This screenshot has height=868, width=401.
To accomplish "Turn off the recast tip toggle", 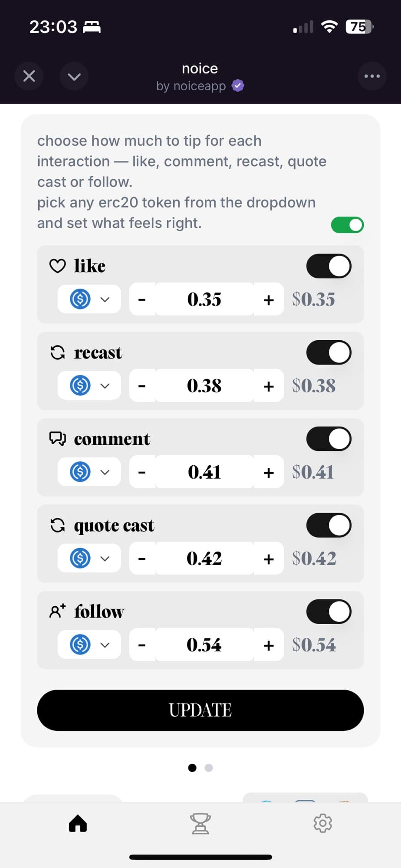I will (329, 352).
